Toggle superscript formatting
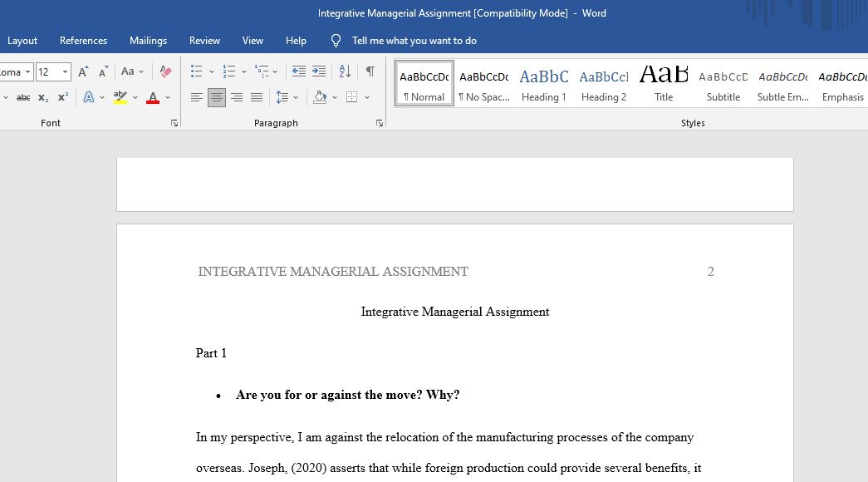The image size is (868, 482). tap(63, 97)
